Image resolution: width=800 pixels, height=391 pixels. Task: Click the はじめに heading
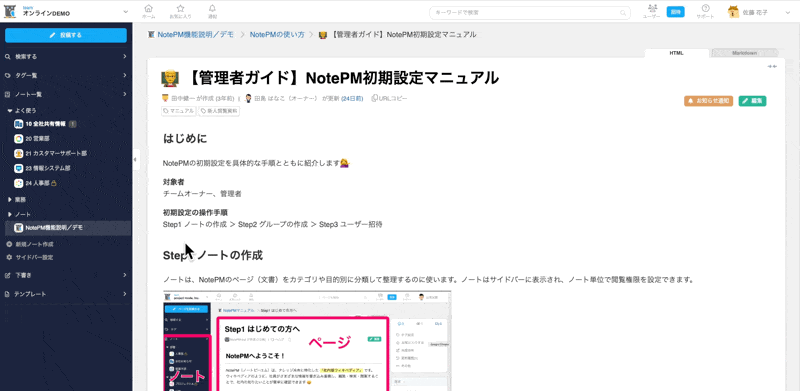pyautogui.click(x=185, y=139)
